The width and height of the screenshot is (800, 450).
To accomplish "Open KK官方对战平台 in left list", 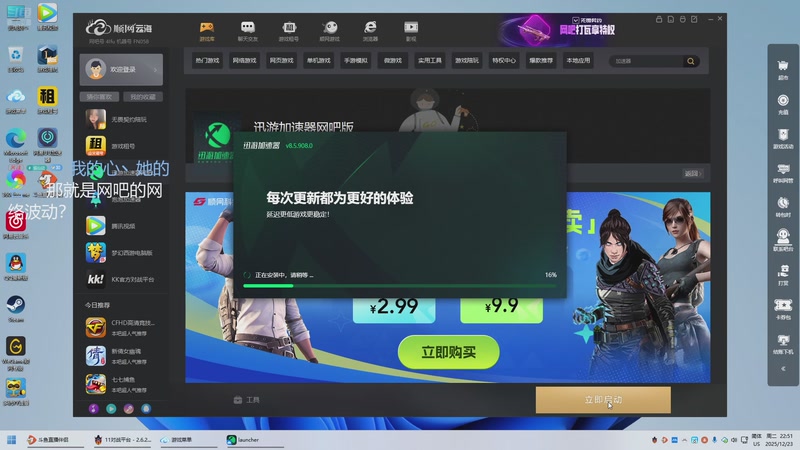I will coord(122,279).
